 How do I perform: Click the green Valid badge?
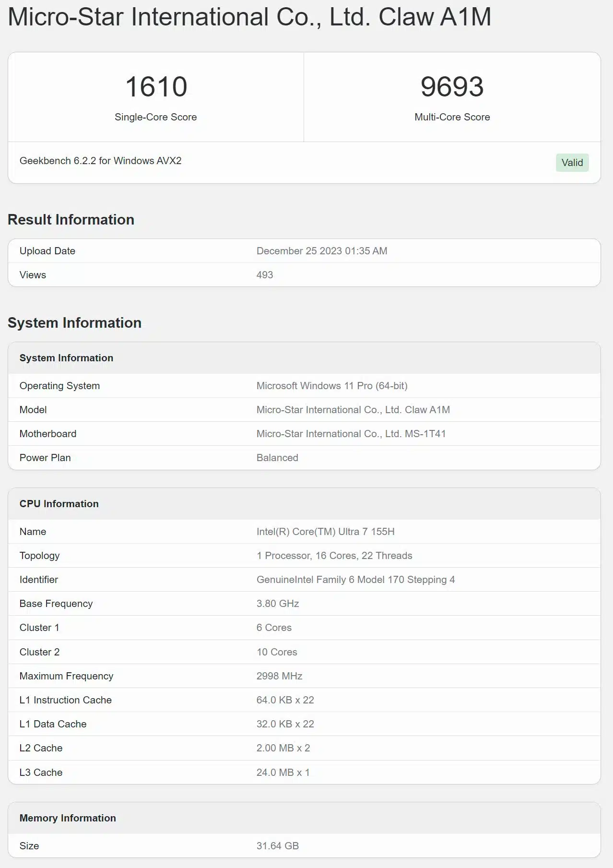pos(572,163)
